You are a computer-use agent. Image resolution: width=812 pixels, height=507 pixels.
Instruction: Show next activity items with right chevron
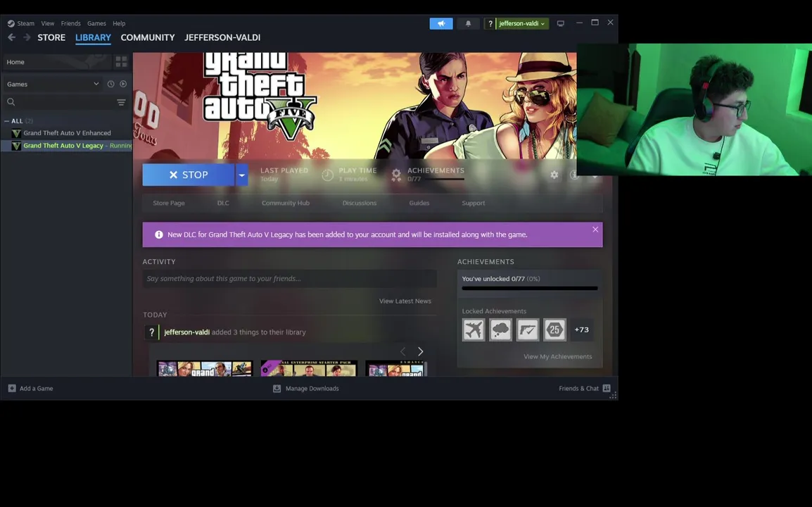(421, 351)
